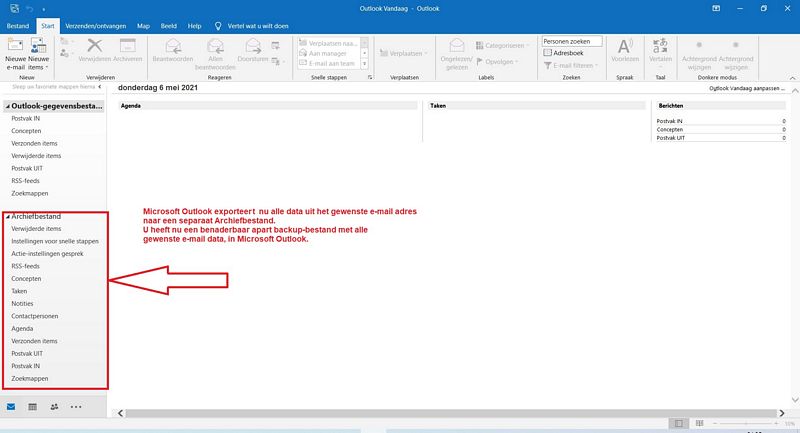This screenshot has width=800, height=433.
Task: Select Contactpersonen folder in Archiefbestand
Action: point(35,316)
